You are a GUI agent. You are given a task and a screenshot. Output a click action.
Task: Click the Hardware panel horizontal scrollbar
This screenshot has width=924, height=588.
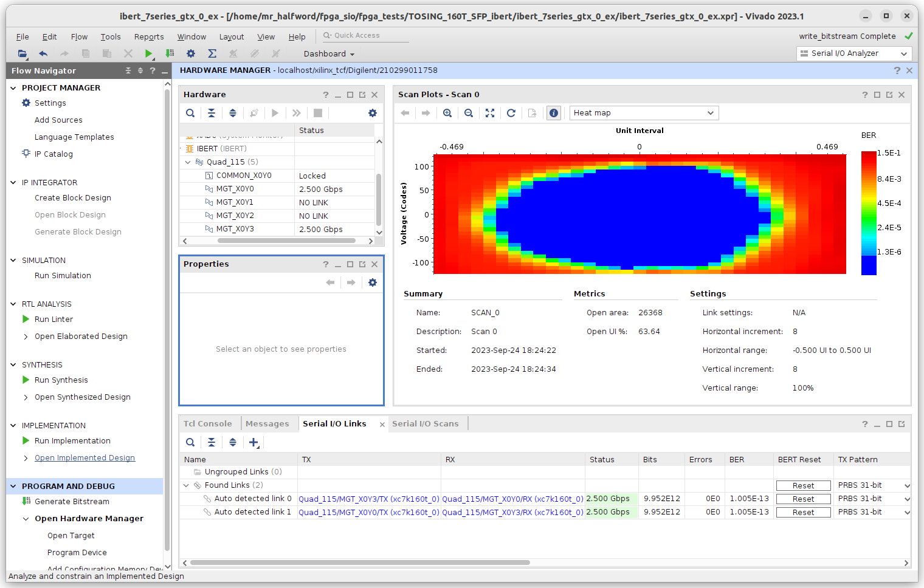click(286, 241)
